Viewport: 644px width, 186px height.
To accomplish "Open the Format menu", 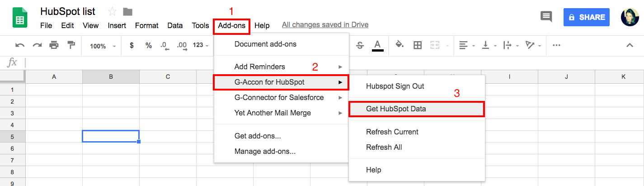I will click(146, 25).
